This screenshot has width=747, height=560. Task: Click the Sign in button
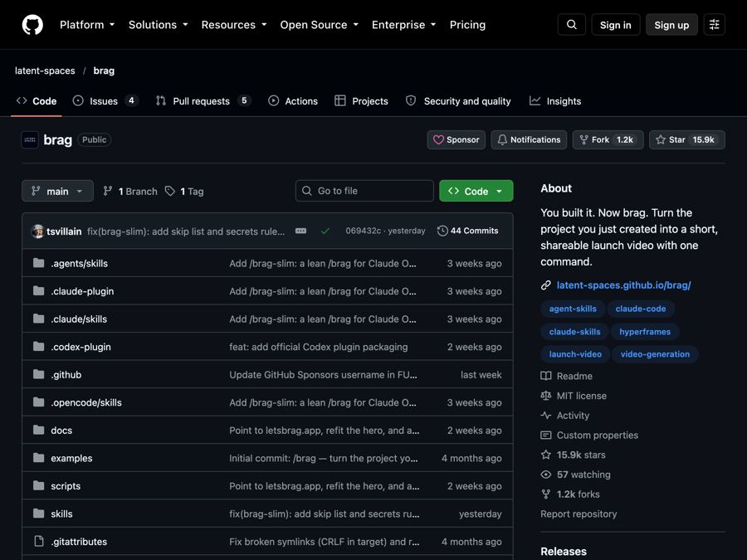(616, 25)
